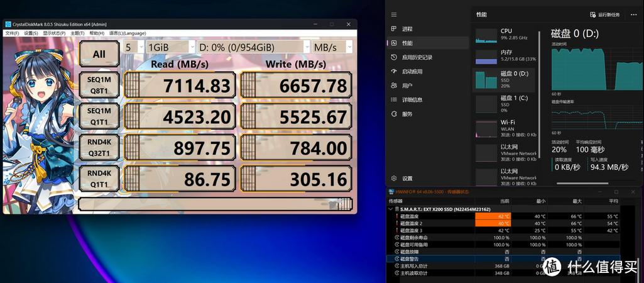This screenshot has width=644, height=283.
Task: Click the disk detail horizontal scrollbar
Action: [x=582, y=184]
